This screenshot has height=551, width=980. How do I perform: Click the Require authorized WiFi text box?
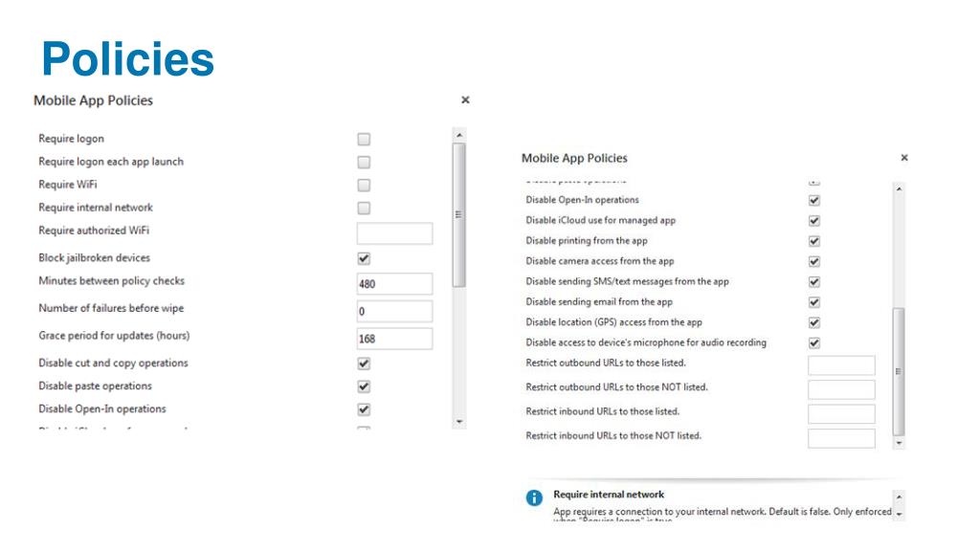click(394, 233)
